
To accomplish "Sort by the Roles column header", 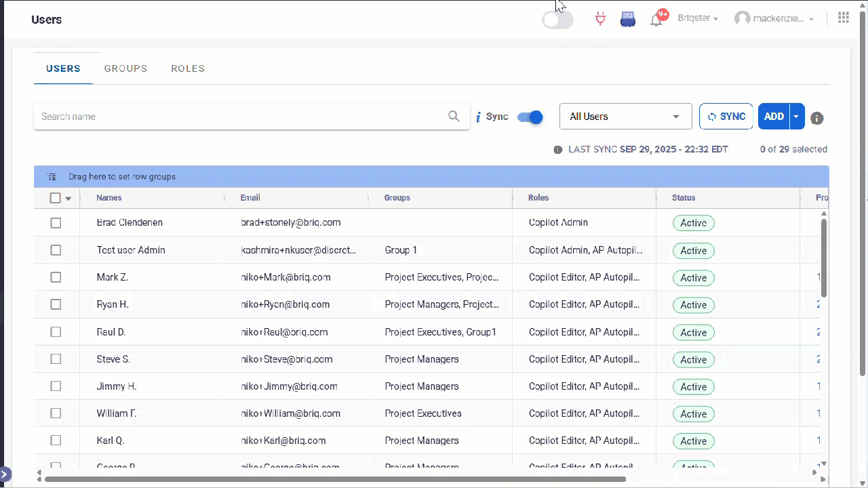I will [538, 198].
